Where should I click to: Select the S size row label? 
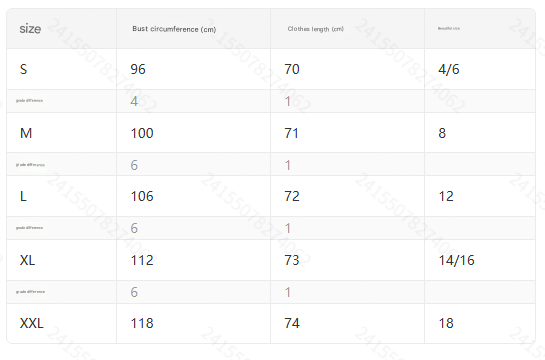click(23, 69)
